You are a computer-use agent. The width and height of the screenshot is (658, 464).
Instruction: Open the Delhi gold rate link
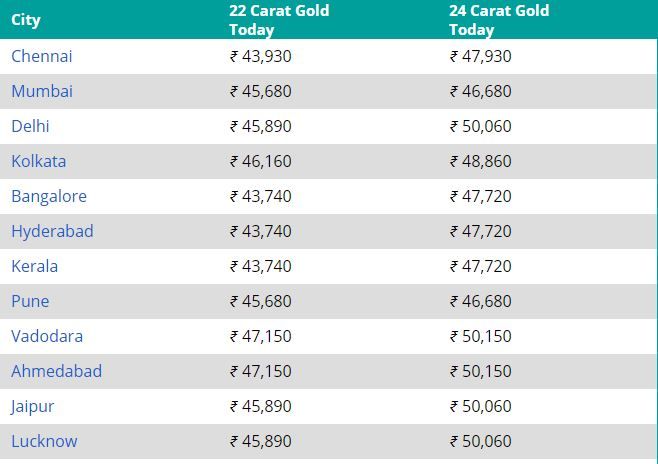[30, 126]
